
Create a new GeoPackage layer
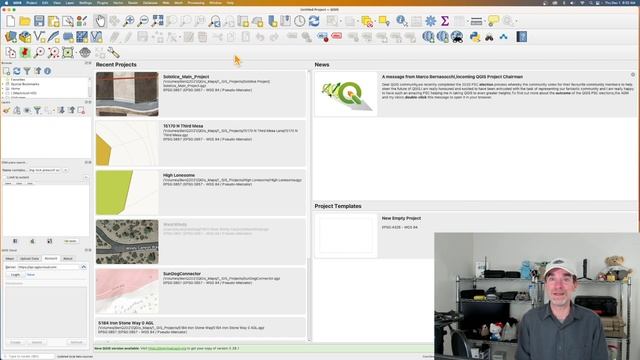click(25, 37)
